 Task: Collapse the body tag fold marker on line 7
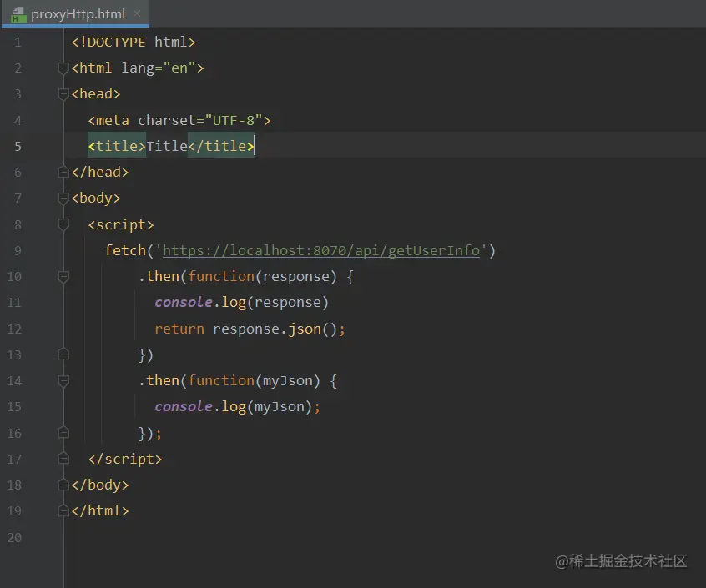pyautogui.click(x=63, y=198)
